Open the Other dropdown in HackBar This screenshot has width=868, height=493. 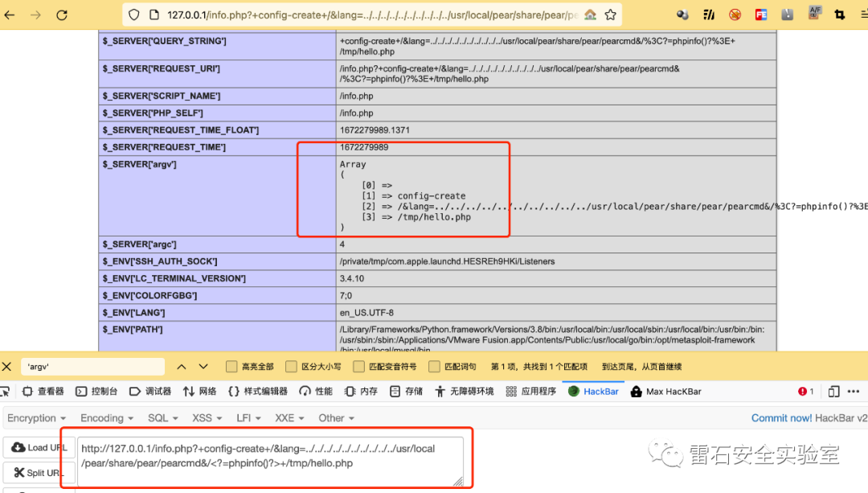pos(337,418)
